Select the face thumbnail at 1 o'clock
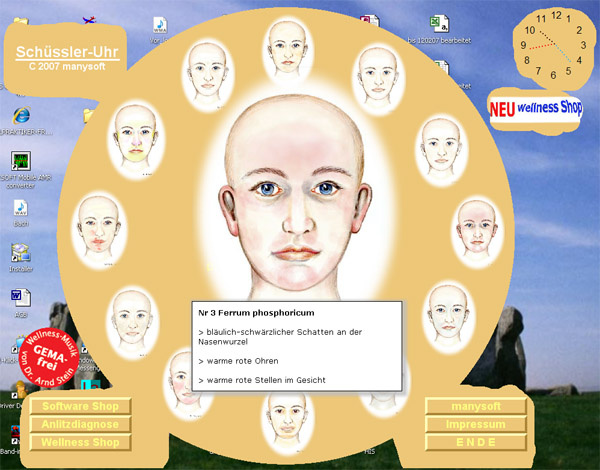600x470 pixels. [x=378, y=80]
